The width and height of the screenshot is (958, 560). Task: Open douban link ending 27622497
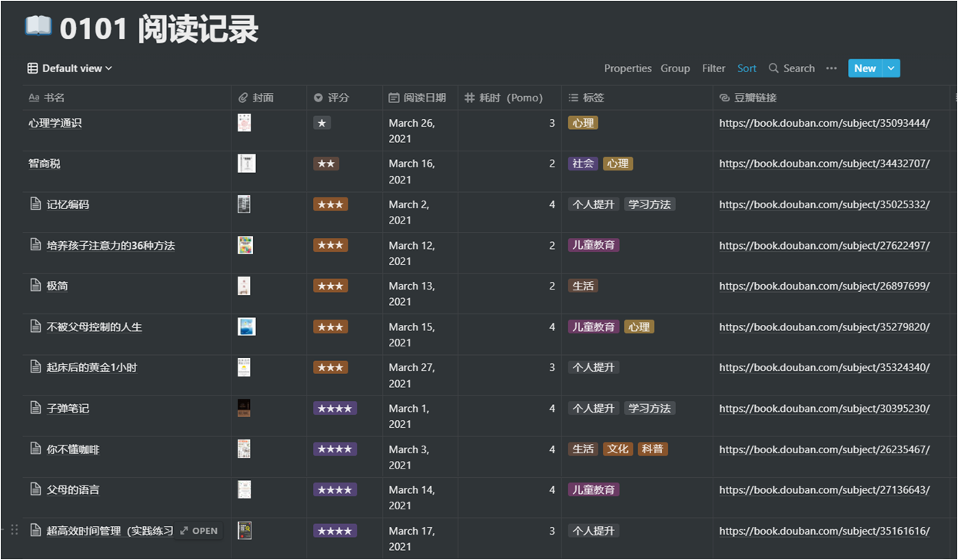coord(824,245)
